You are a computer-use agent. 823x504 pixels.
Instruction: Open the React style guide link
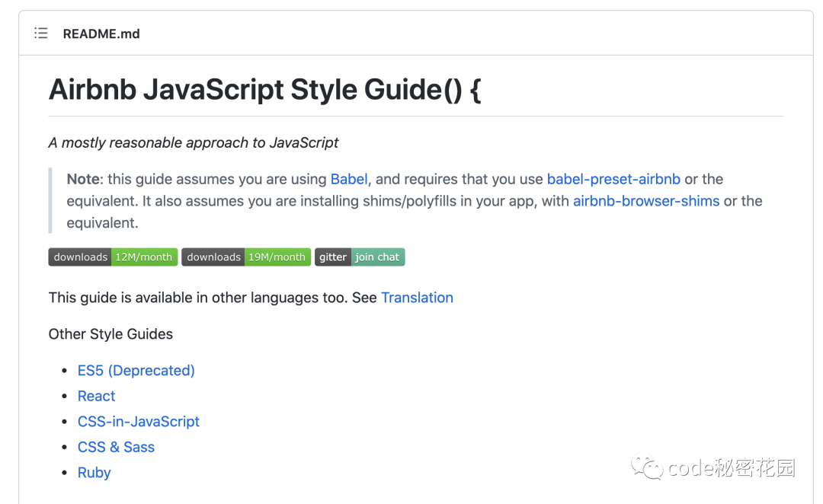click(x=96, y=396)
